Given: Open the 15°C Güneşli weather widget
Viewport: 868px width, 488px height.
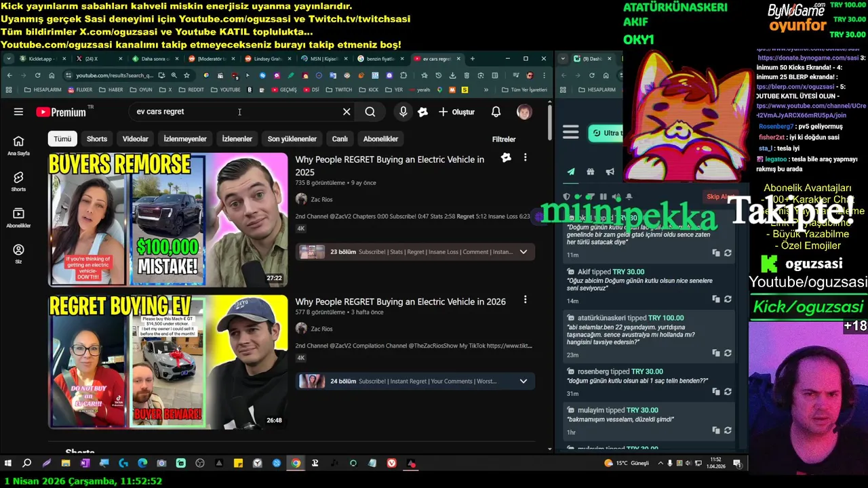Looking at the screenshot, I should tap(627, 464).
